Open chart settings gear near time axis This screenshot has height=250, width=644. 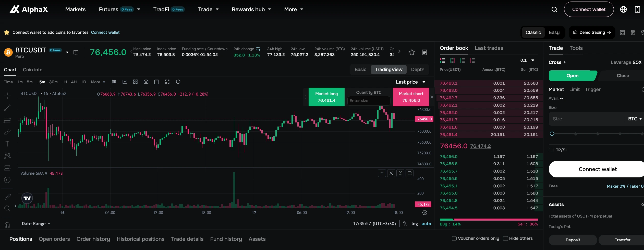pyautogui.click(x=425, y=213)
